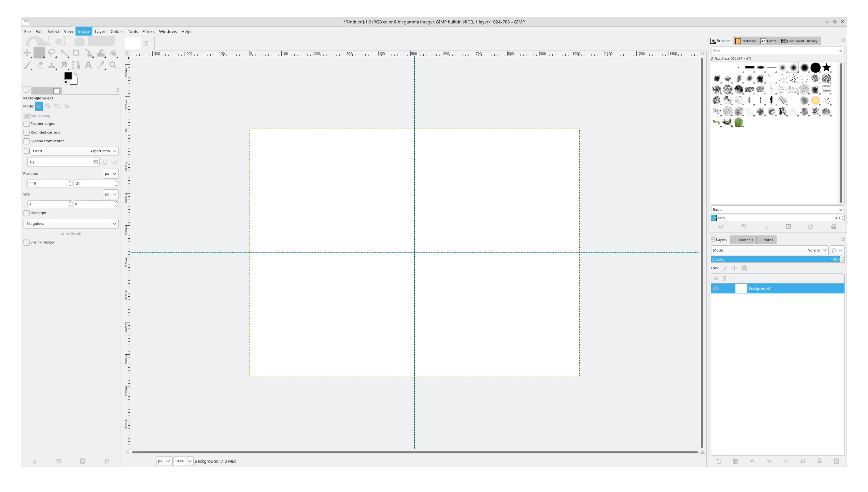
Task: Open the Filters menu
Action: (148, 31)
